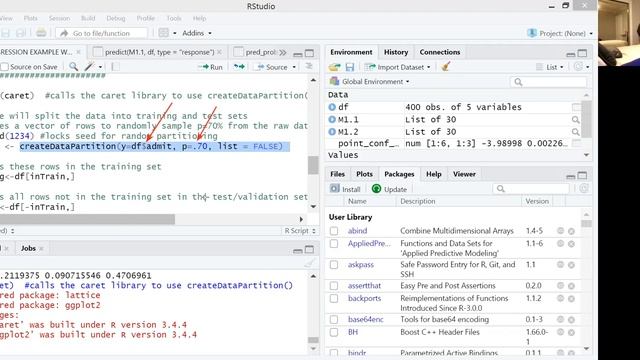Open the Source dropdown arrow
Screen dimensions: 640x360
pos(294,67)
